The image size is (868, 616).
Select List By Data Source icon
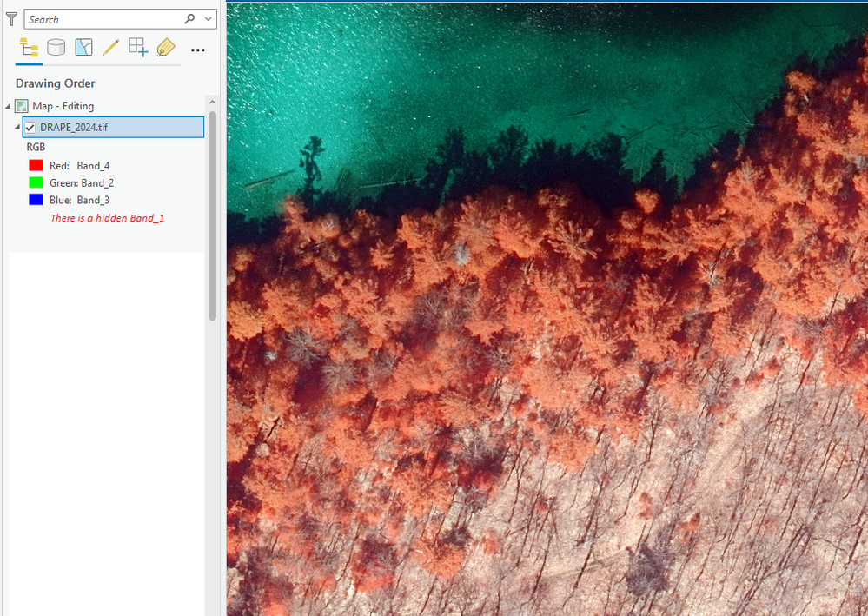[56, 48]
